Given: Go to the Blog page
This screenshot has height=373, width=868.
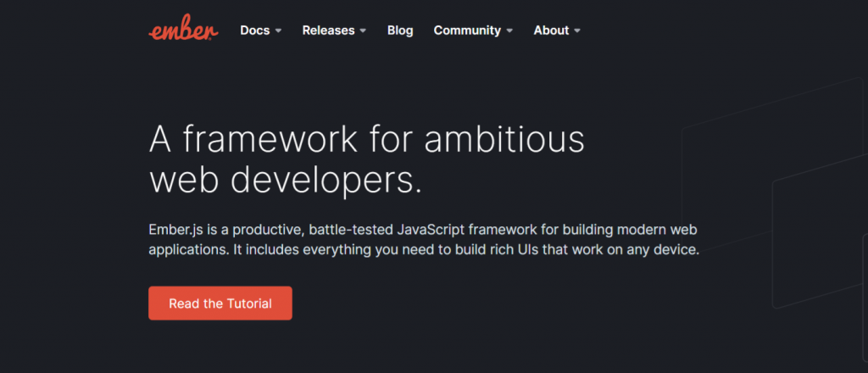Looking at the screenshot, I should [x=400, y=31].
